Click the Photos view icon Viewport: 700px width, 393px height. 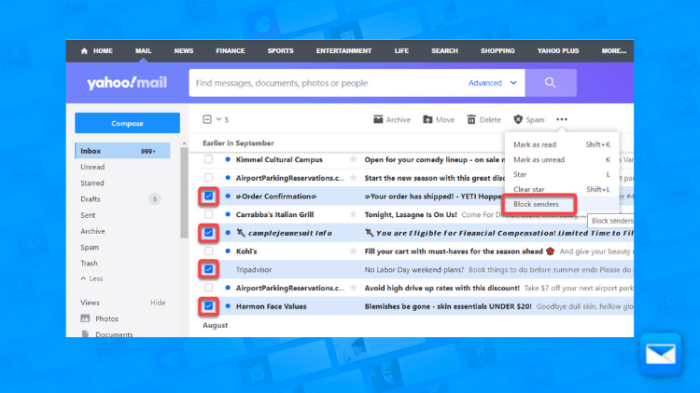[x=85, y=318]
